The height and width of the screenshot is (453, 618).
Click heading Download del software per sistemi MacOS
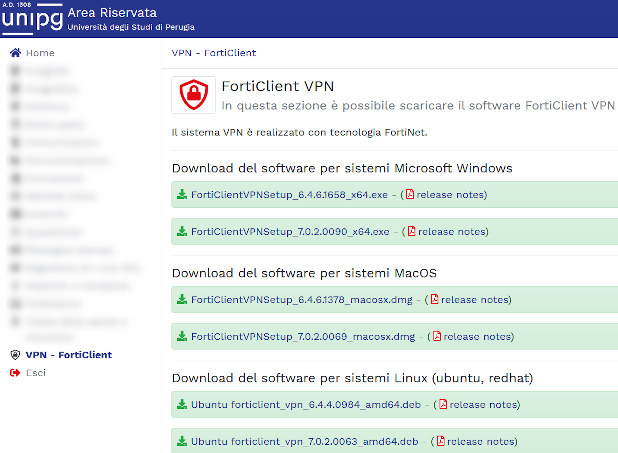304,273
